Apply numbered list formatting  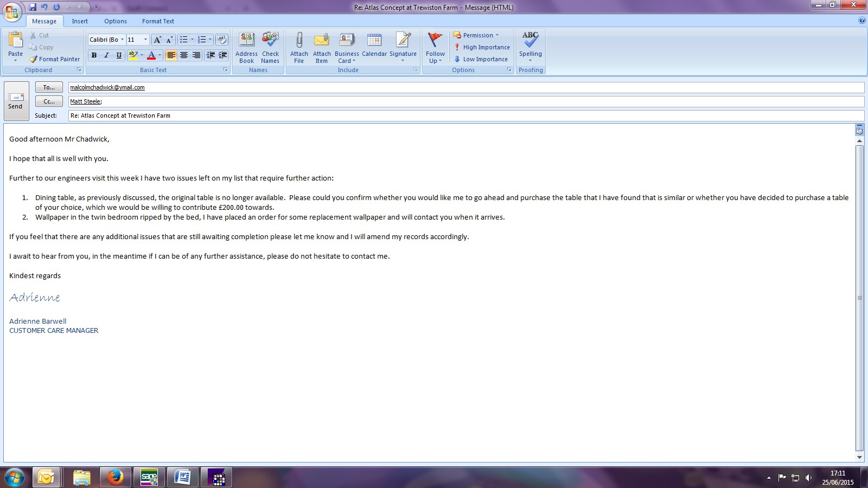202,40
